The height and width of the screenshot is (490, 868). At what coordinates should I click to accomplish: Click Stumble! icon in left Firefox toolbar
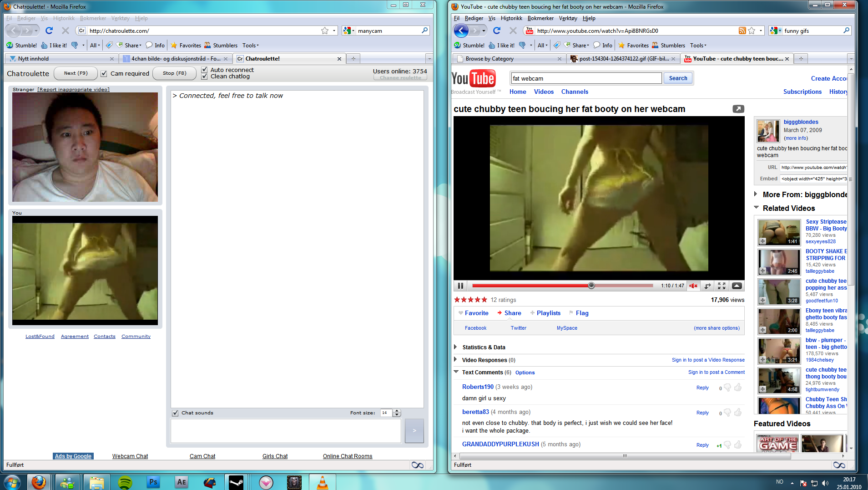pyautogui.click(x=10, y=45)
